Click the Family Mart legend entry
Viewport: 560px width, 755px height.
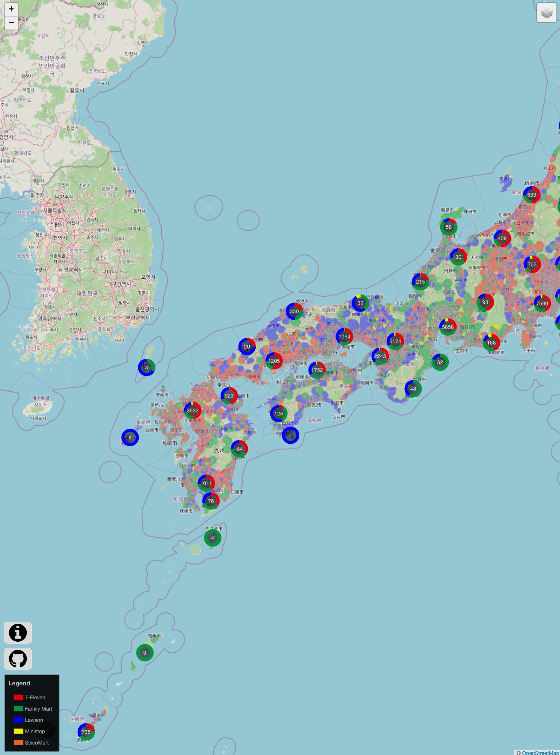(x=38, y=709)
